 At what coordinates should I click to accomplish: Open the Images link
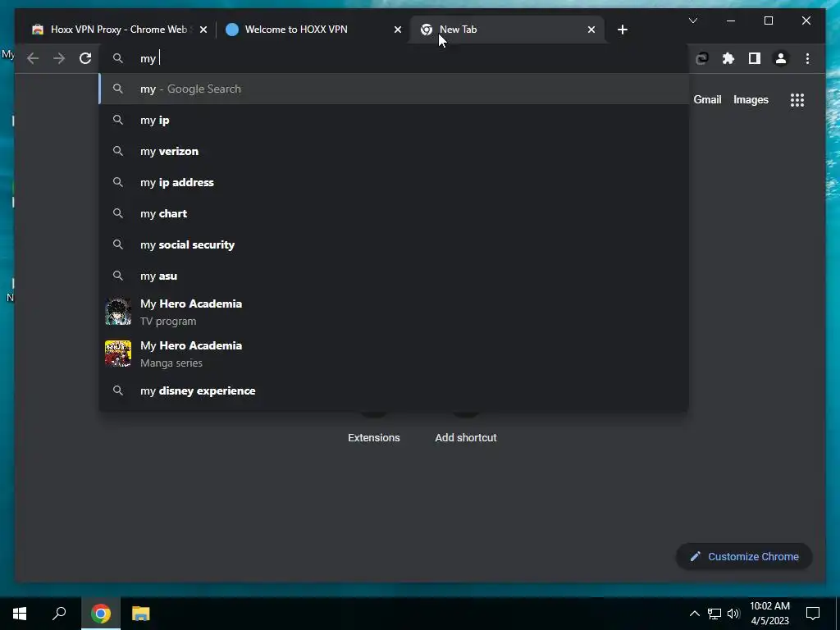(x=751, y=99)
